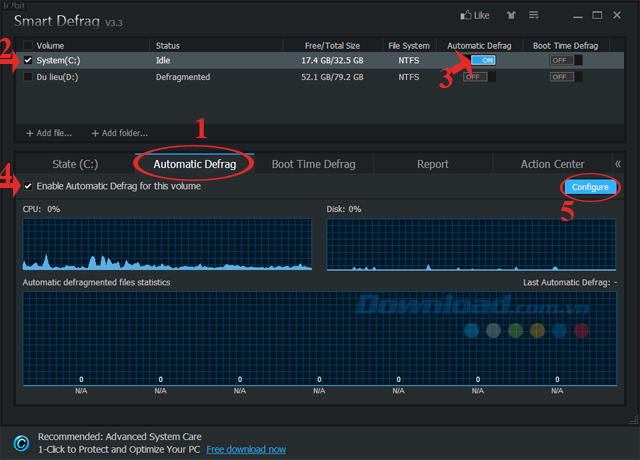Check the Du lieu(D:) volume checkbox
The height and width of the screenshot is (460, 640).
tap(28, 76)
